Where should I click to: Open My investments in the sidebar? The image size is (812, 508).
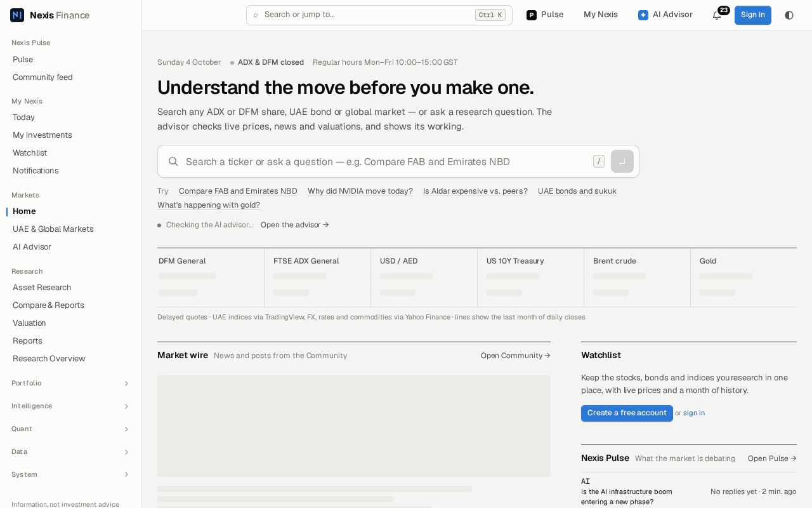(43, 135)
